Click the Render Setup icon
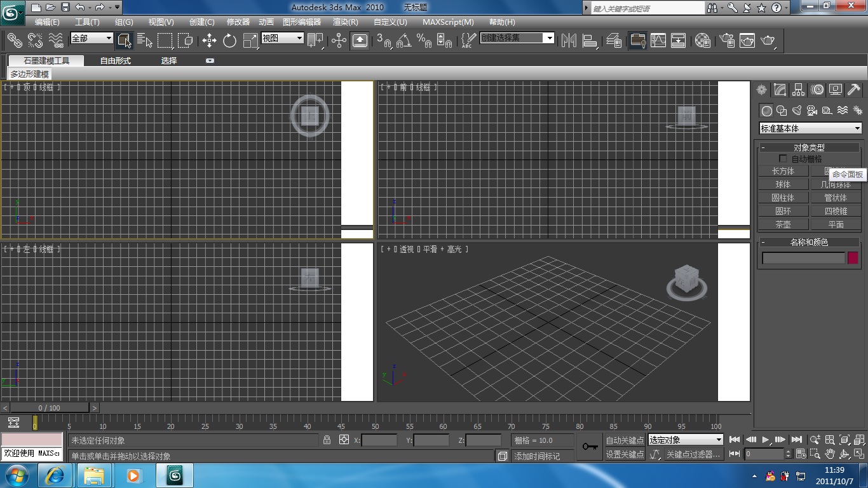The height and width of the screenshot is (488, 868). 727,40
